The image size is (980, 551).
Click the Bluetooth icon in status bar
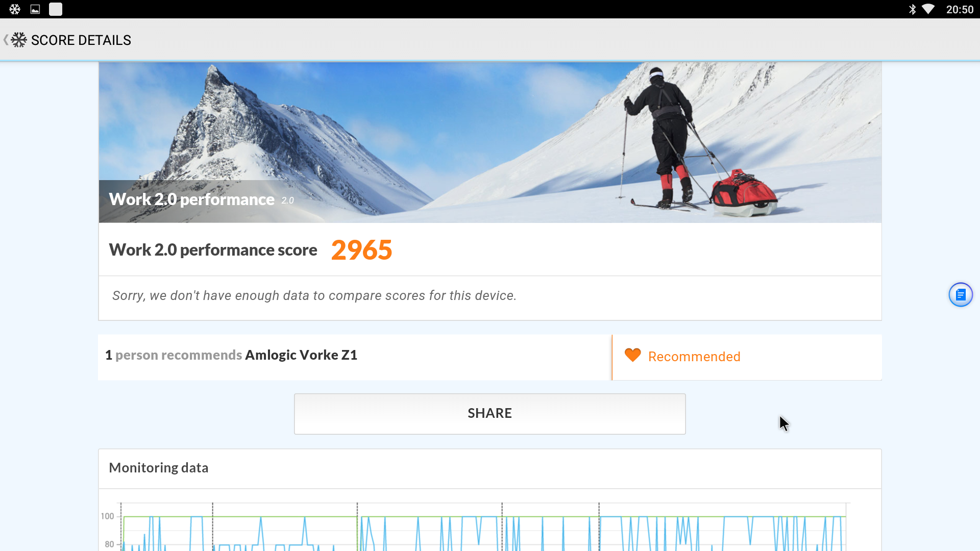(912, 9)
